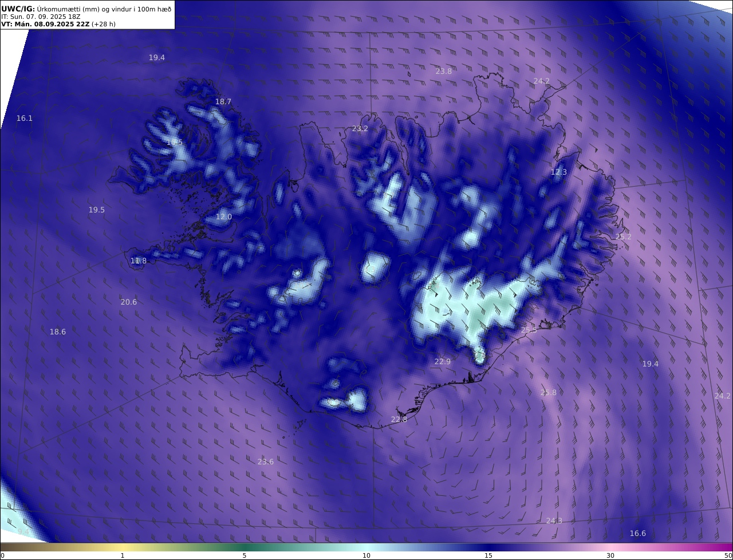The height and width of the screenshot is (560, 733).
Task: Click the 23.6 value in the southwest ocean
Action: pyautogui.click(x=266, y=462)
